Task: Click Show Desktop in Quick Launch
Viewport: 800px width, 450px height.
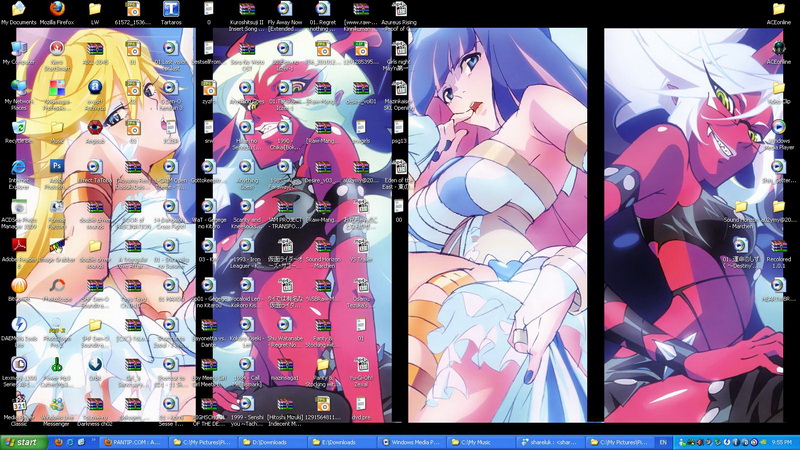Action: coord(82,442)
